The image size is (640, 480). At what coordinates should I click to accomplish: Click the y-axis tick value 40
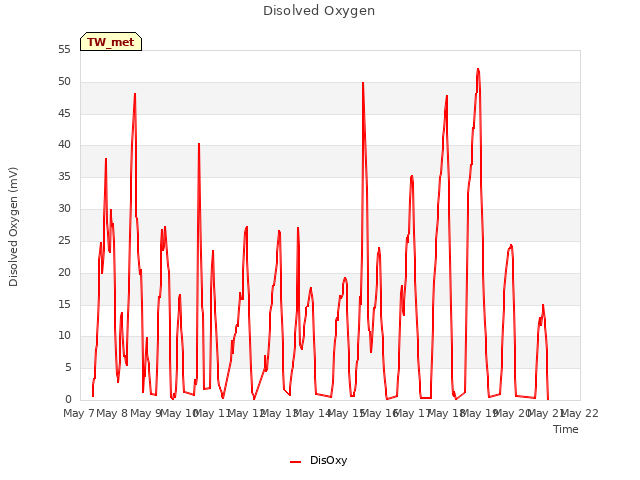click(64, 144)
